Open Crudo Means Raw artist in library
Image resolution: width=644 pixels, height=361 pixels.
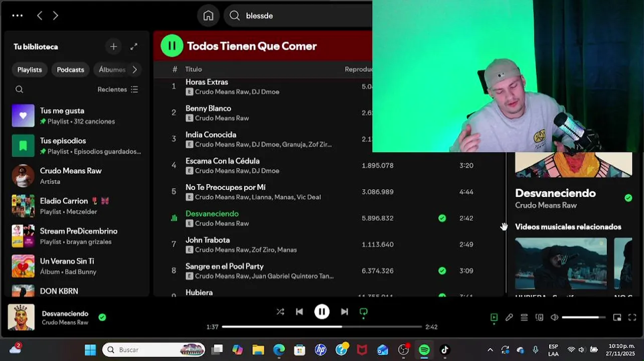pos(77,176)
